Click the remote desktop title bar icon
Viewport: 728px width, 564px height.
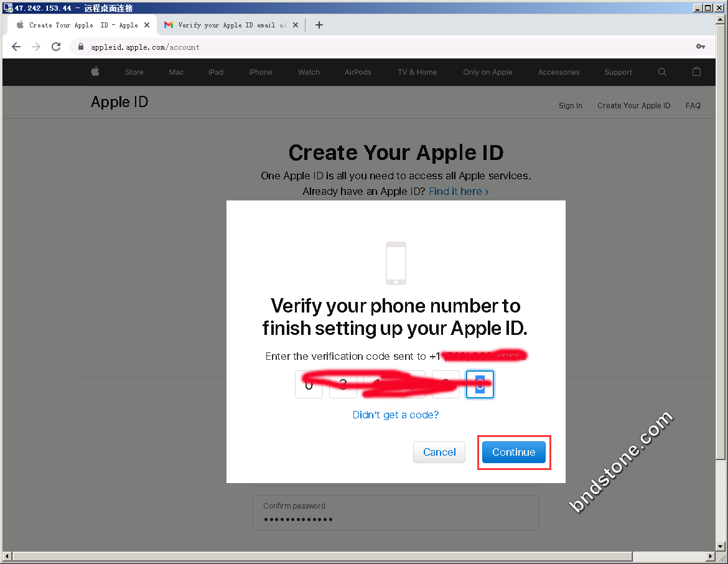pos(8,8)
